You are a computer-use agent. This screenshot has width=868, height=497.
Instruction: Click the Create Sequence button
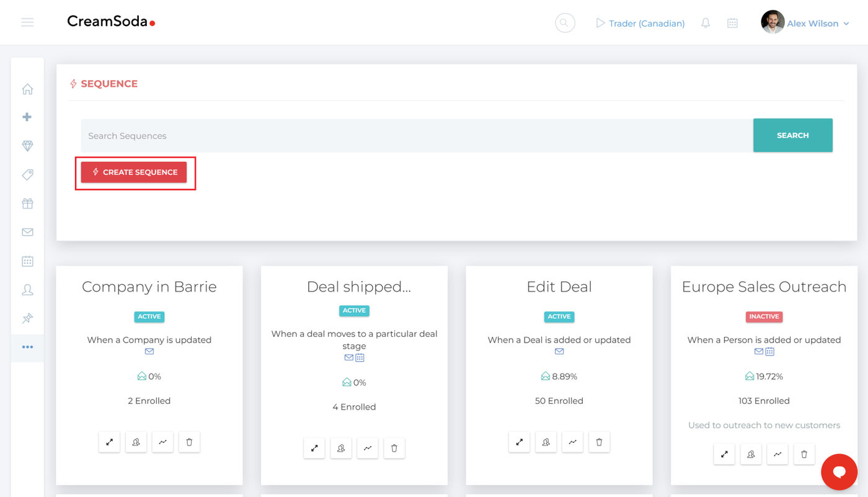134,172
